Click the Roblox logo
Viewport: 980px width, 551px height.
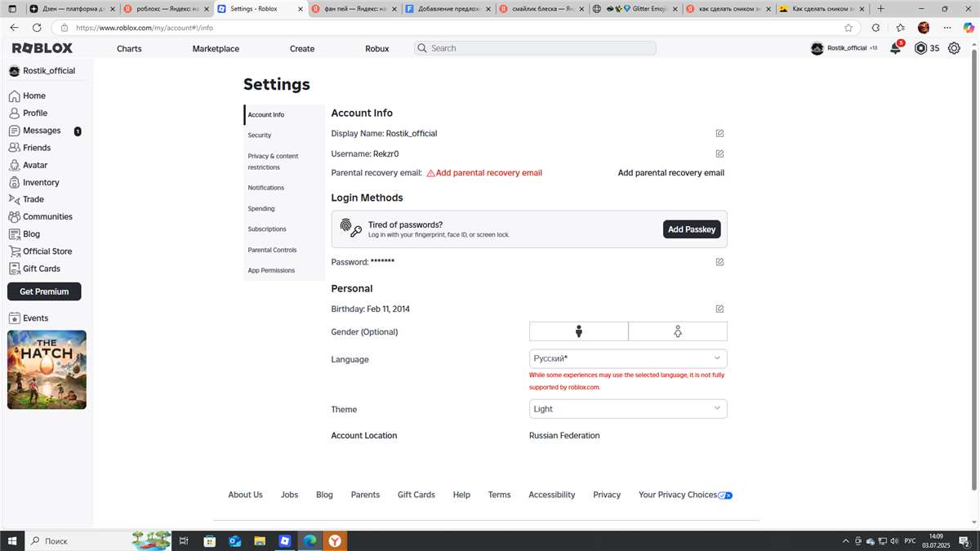coord(42,48)
